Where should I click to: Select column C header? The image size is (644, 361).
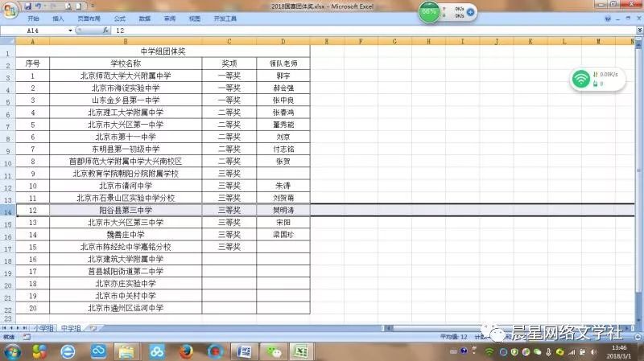[x=229, y=40]
